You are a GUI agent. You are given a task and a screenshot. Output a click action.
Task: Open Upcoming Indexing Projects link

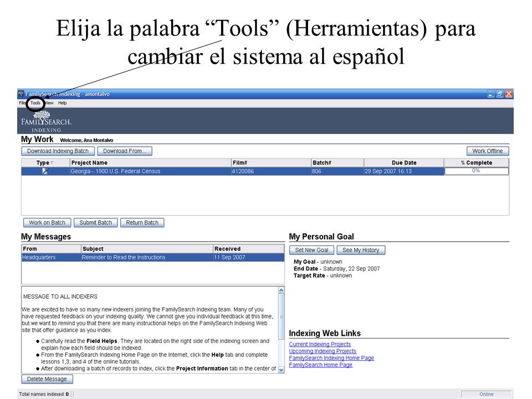tap(323, 351)
